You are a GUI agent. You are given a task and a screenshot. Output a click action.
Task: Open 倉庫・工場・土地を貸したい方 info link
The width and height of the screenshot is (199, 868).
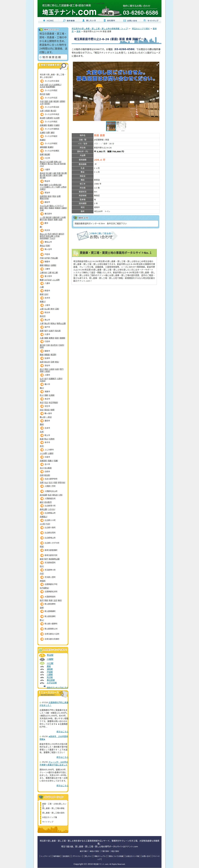point(54,805)
